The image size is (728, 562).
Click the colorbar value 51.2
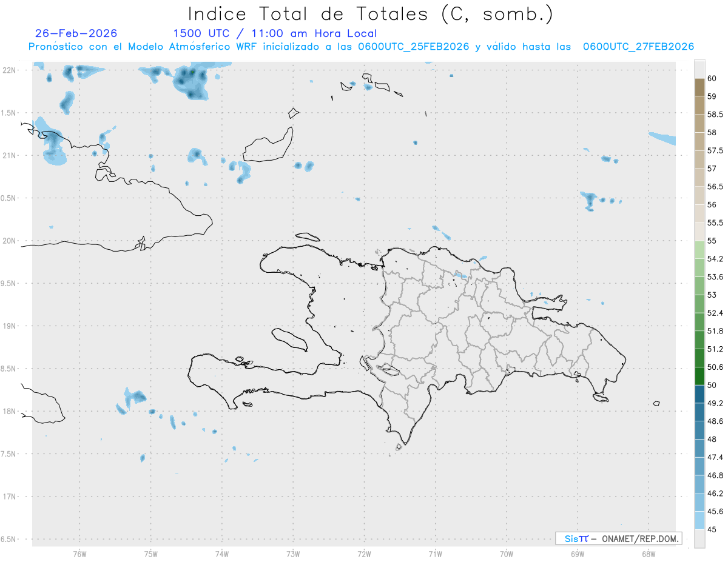coord(715,349)
